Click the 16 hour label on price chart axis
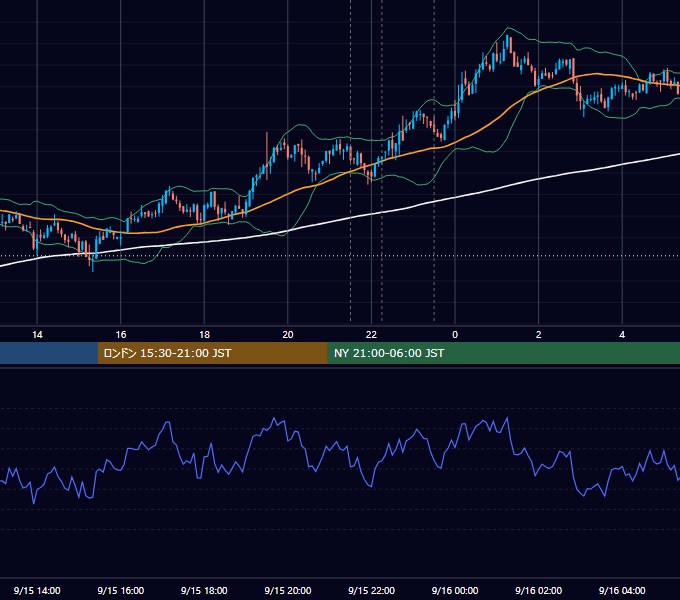Screen dimensions: 680x600 121,335
